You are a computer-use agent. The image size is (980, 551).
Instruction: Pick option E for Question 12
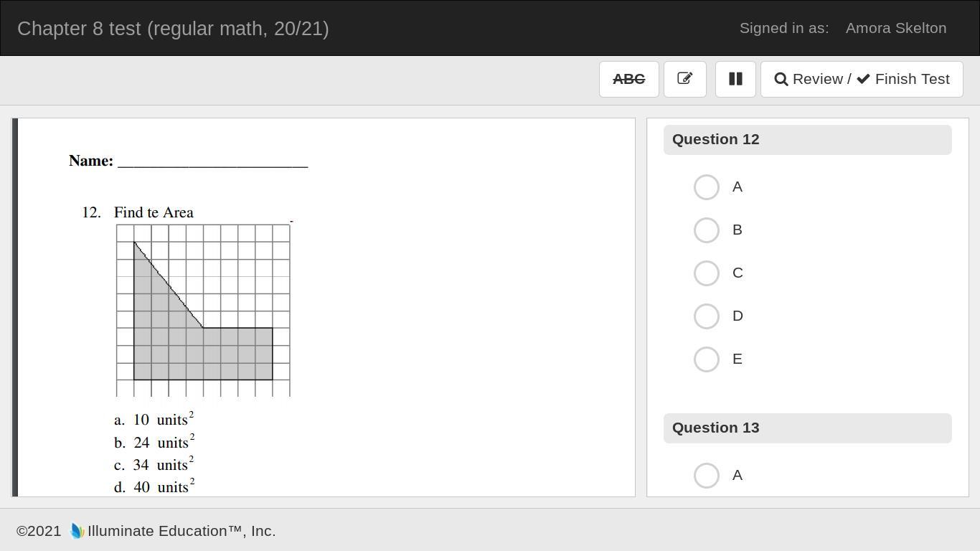[x=707, y=359]
